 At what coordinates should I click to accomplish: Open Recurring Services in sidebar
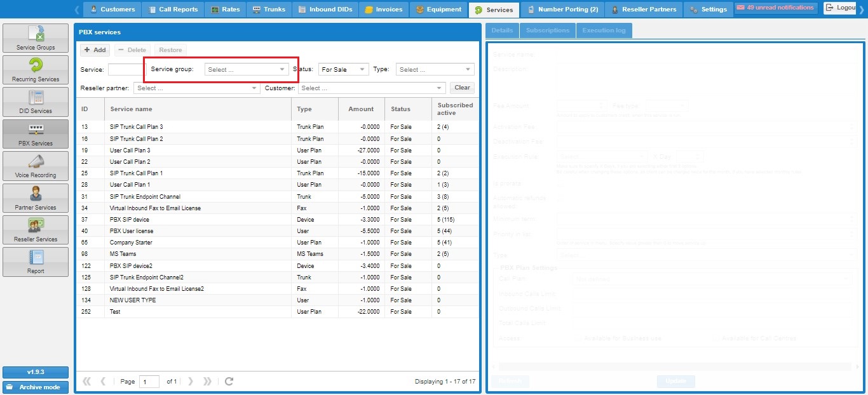(x=36, y=70)
